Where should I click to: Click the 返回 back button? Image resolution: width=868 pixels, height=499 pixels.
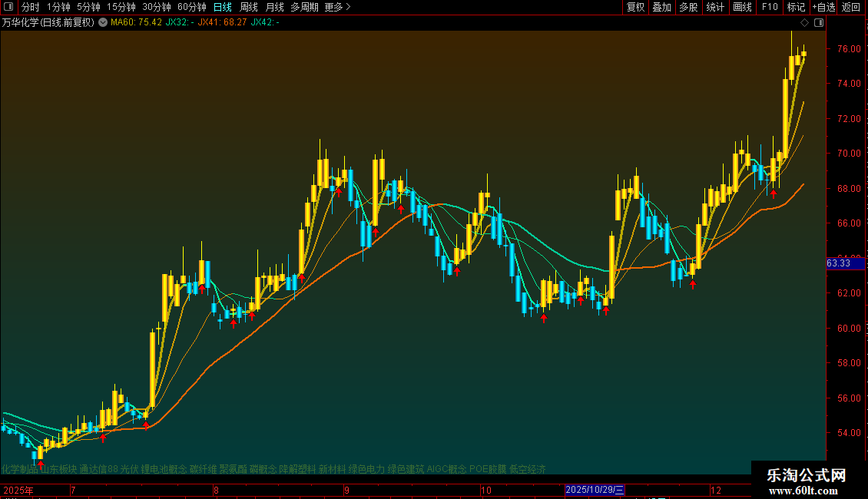[x=851, y=7]
